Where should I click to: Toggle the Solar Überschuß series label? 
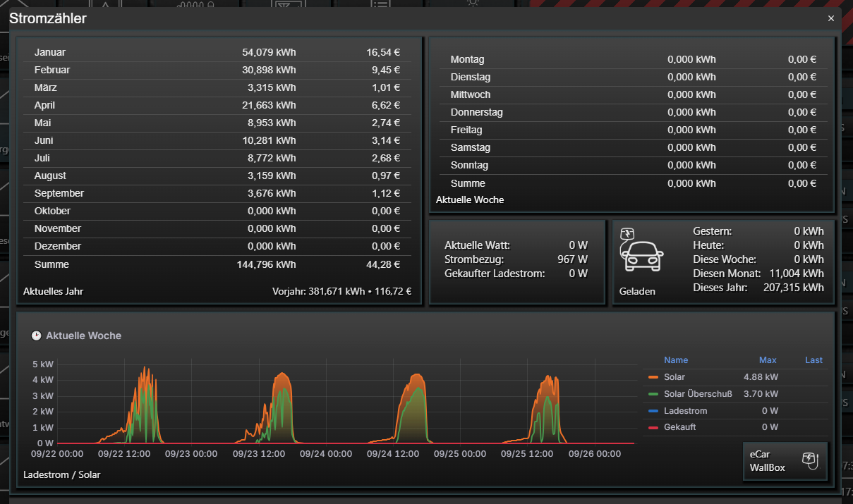pos(698,394)
